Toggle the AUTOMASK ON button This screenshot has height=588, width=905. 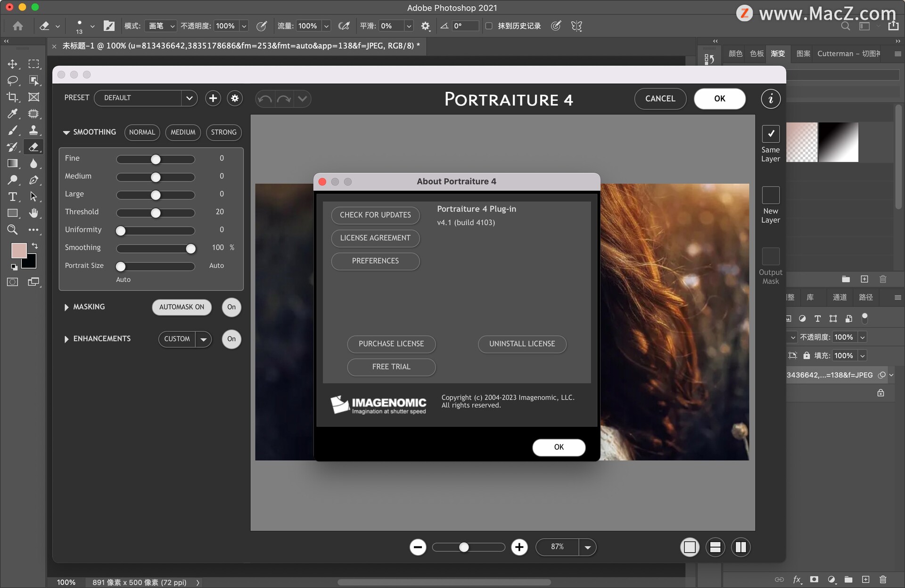pyautogui.click(x=181, y=307)
